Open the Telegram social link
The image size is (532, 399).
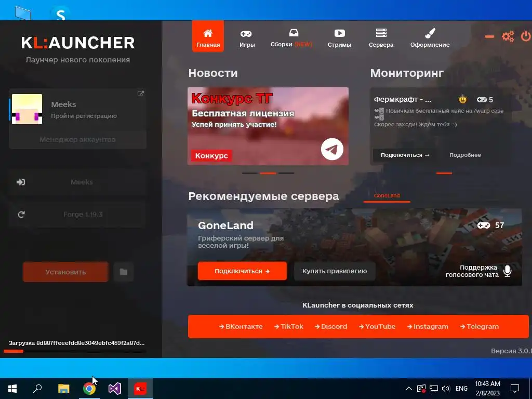pyautogui.click(x=479, y=326)
